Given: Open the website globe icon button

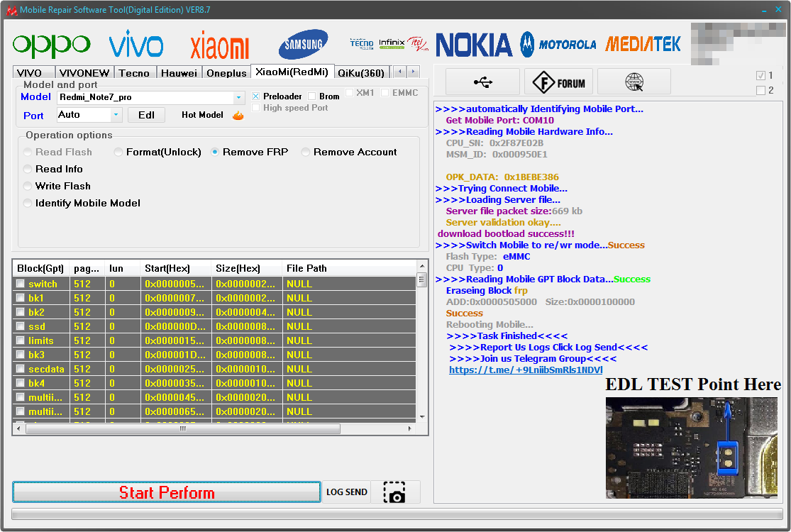Looking at the screenshot, I should [x=634, y=82].
